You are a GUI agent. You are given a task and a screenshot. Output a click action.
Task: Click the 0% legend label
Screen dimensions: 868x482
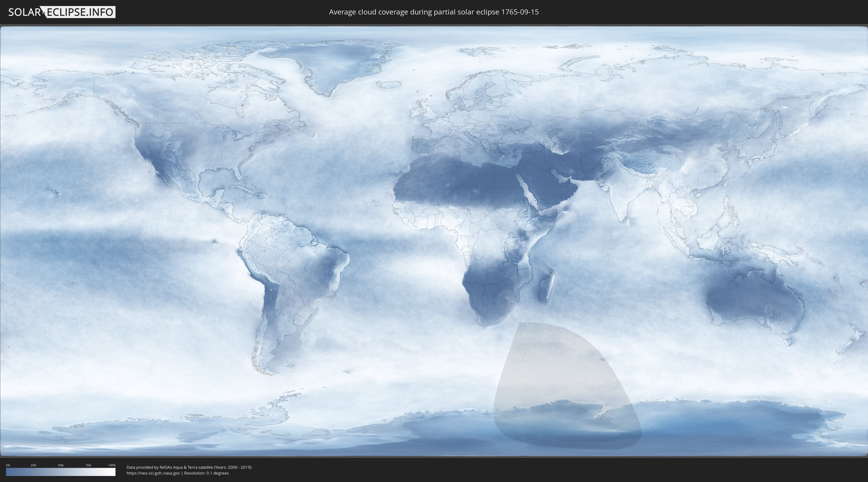[8, 465]
